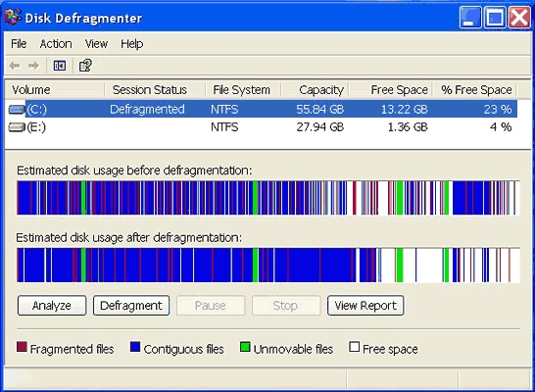The width and height of the screenshot is (535, 392).
Task: Click the 1.36 GB free space value
Action: pos(408,127)
